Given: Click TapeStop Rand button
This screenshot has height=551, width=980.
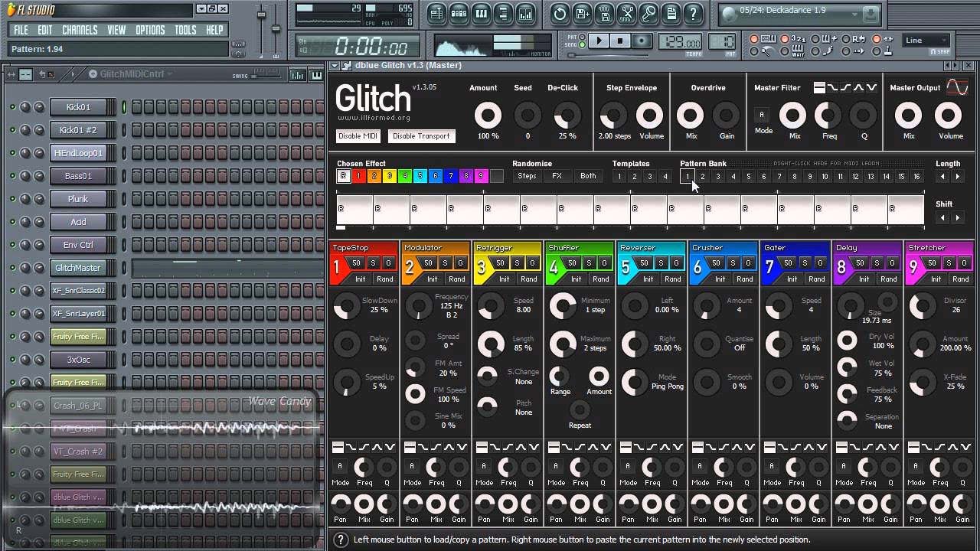Looking at the screenshot, I should (x=384, y=279).
